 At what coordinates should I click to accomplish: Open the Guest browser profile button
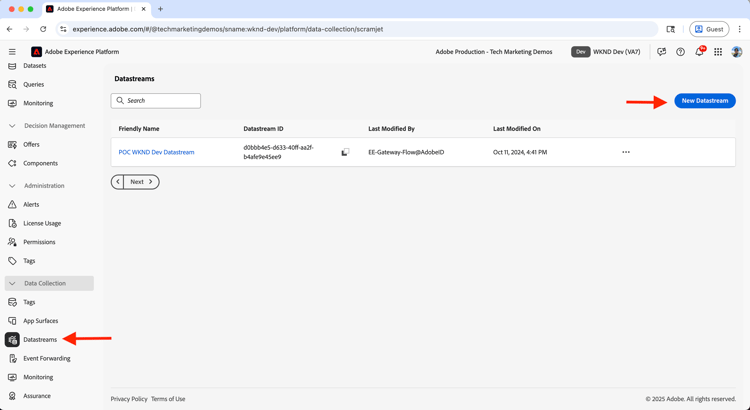point(709,29)
